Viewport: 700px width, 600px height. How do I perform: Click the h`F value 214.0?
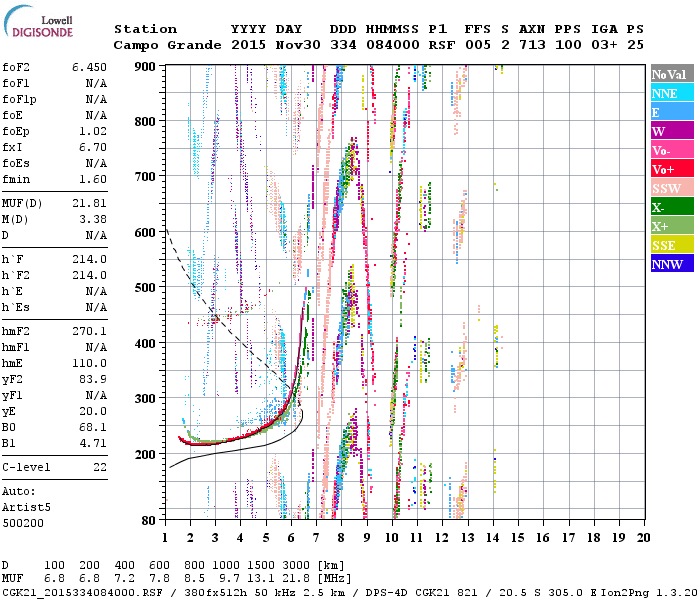point(89,259)
